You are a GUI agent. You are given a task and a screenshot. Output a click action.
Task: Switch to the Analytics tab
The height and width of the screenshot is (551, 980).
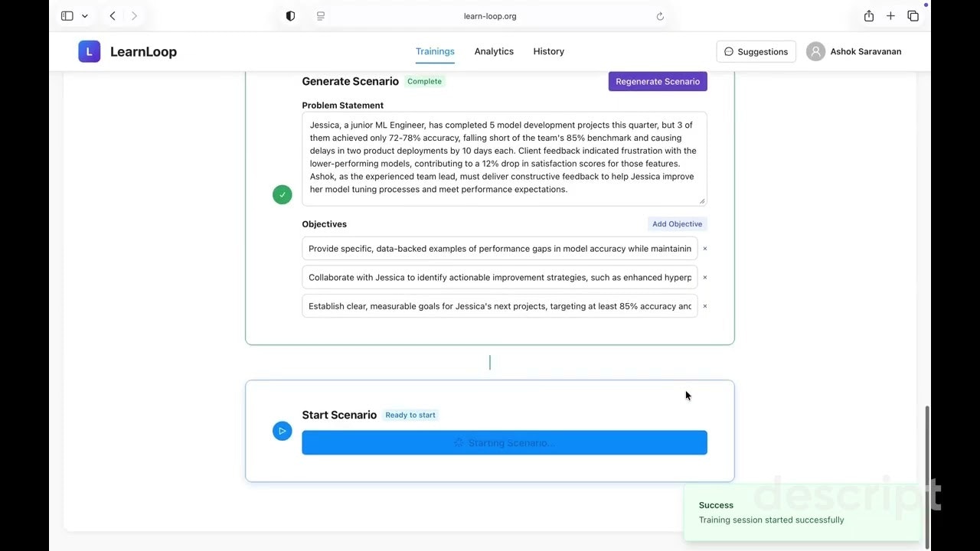(x=494, y=51)
